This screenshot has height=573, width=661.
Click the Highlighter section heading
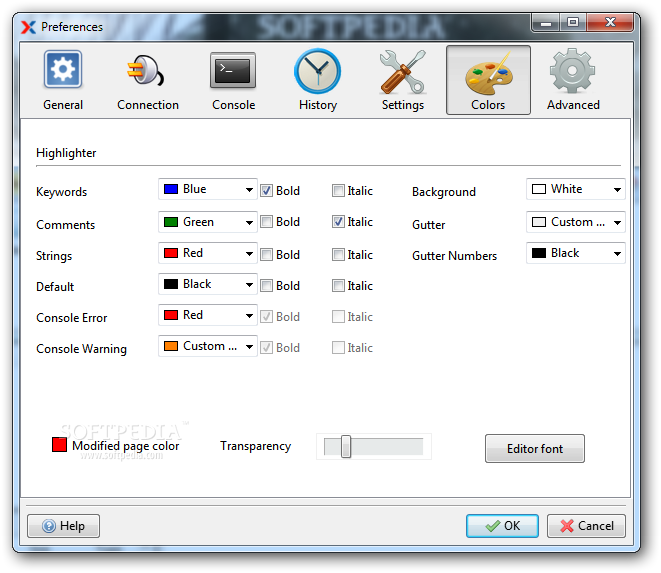(66, 153)
